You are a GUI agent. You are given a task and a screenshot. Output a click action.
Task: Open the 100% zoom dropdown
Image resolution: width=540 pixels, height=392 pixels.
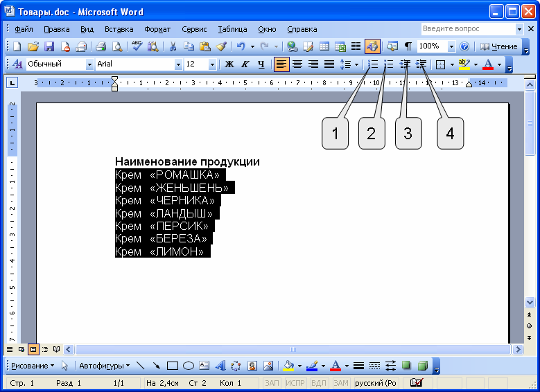[451, 46]
